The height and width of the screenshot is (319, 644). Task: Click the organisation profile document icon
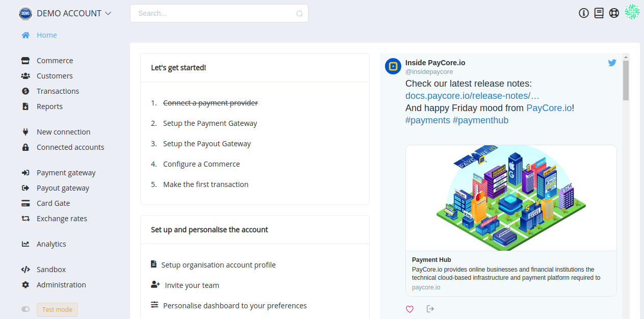coord(154,264)
